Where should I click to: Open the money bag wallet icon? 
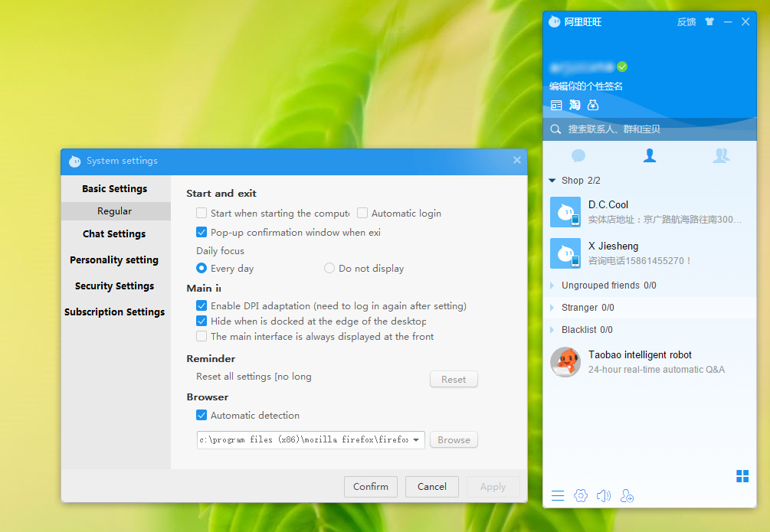(593, 105)
